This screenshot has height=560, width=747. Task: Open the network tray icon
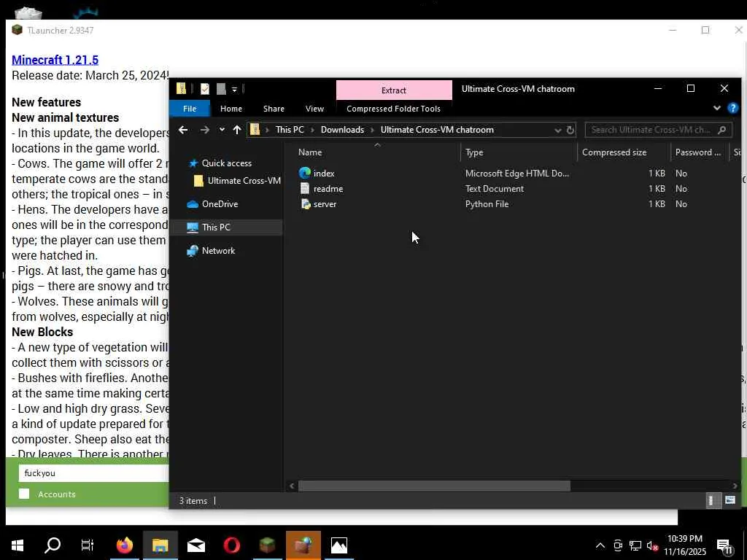tap(635, 545)
